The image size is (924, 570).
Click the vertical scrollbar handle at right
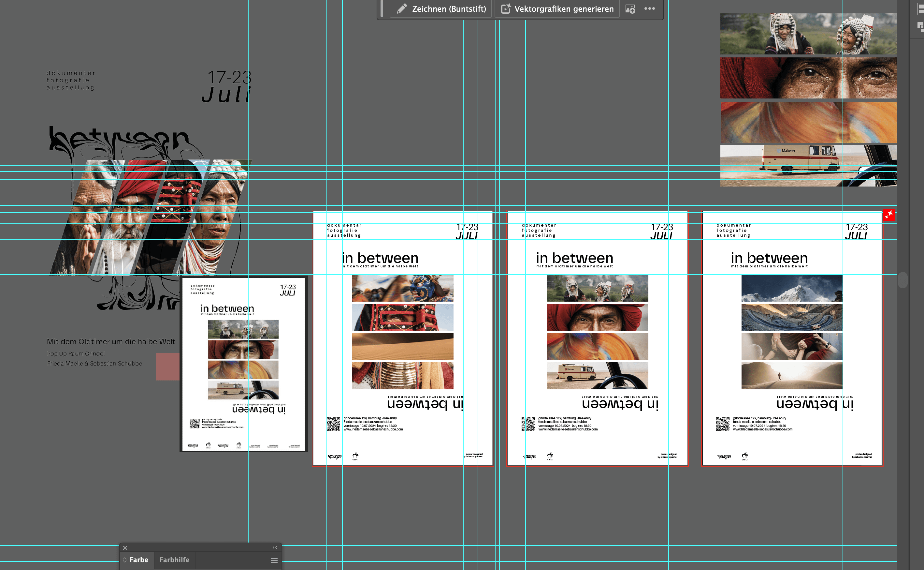click(x=902, y=280)
